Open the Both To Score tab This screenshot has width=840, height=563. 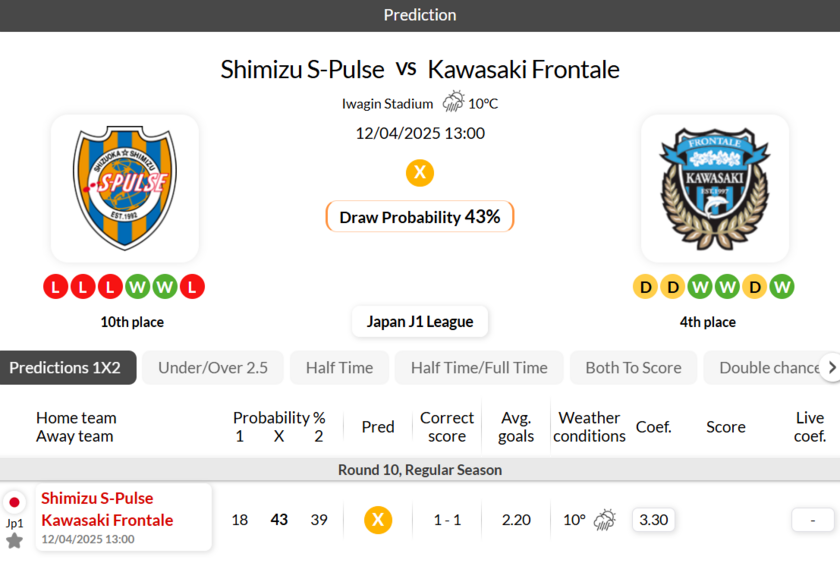(633, 367)
